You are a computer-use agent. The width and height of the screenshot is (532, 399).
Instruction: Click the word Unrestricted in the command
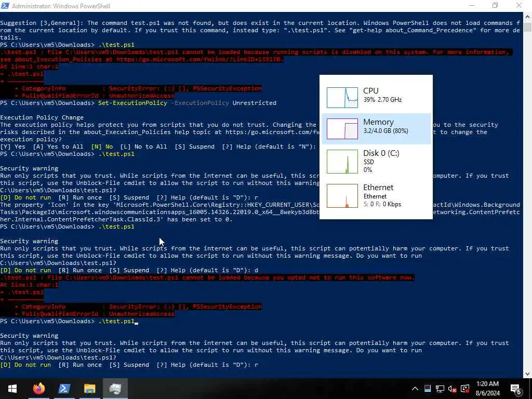pos(255,103)
